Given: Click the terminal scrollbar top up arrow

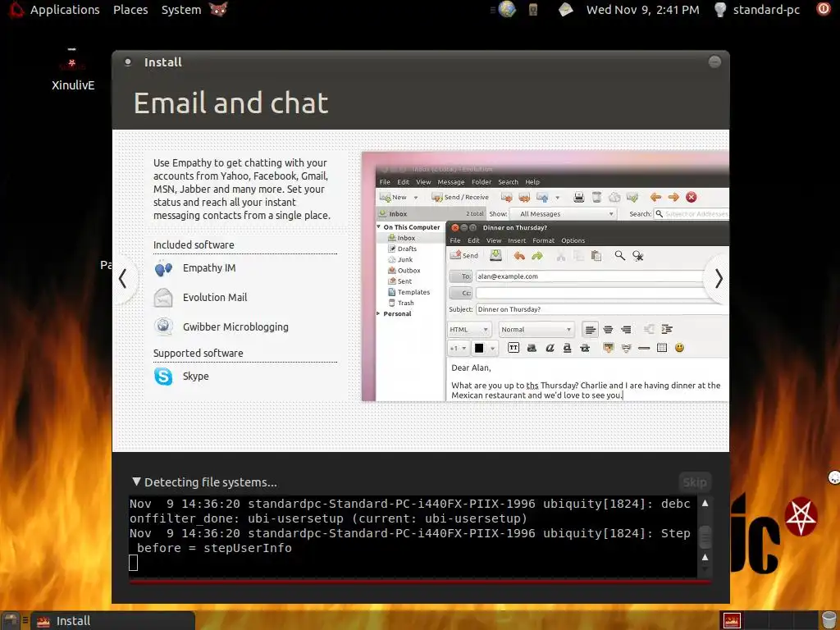Looking at the screenshot, I should 705,504.
